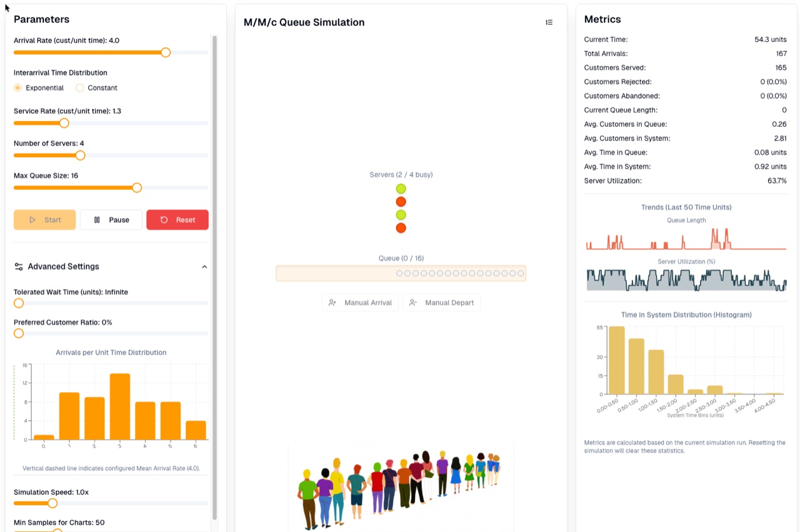
Task: Click the bottom red server indicator
Action: [x=401, y=228]
